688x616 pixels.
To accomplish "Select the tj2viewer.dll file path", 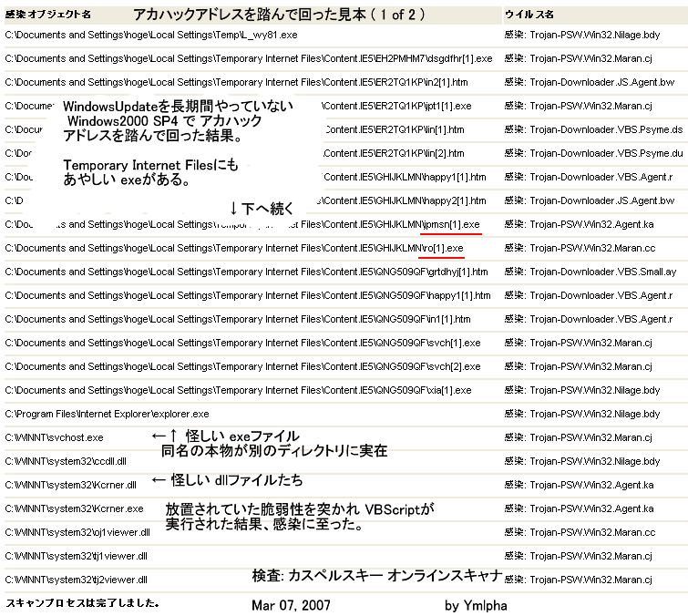I will click(x=77, y=580).
